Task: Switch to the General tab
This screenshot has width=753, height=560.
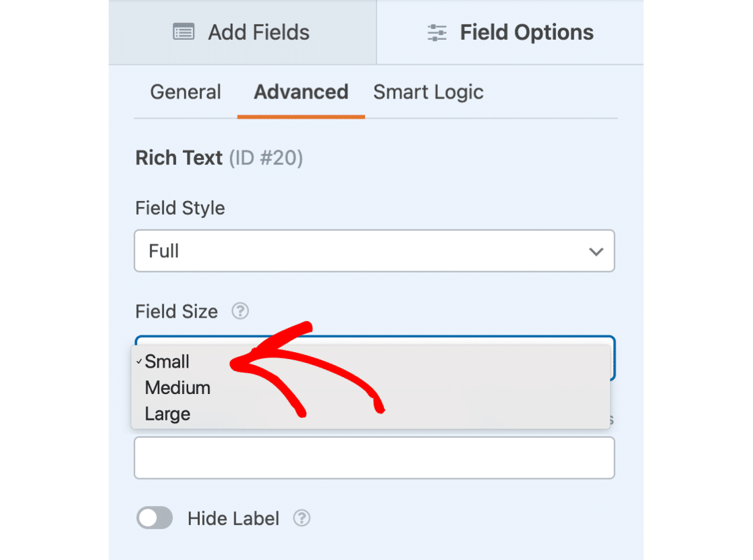Action: click(x=186, y=92)
